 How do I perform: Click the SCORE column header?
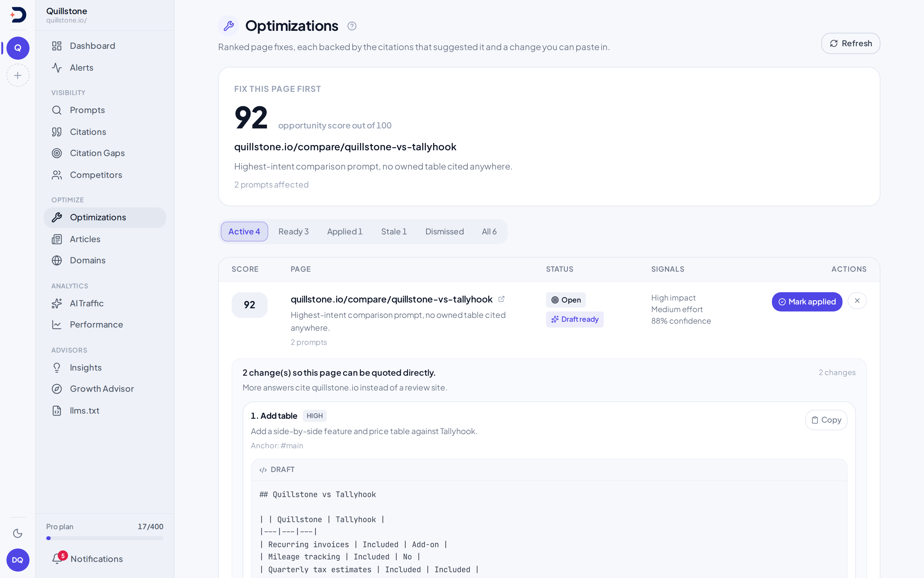pyautogui.click(x=245, y=269)
